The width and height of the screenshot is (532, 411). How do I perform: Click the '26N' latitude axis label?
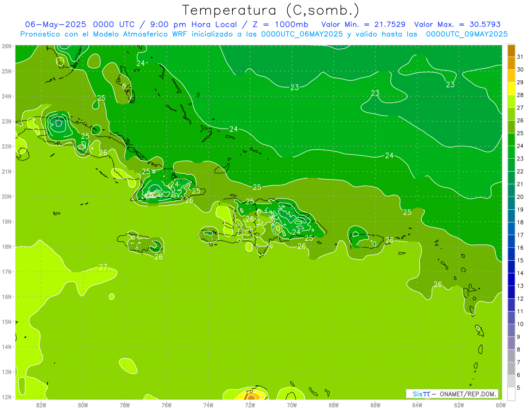tap(6, 46)
